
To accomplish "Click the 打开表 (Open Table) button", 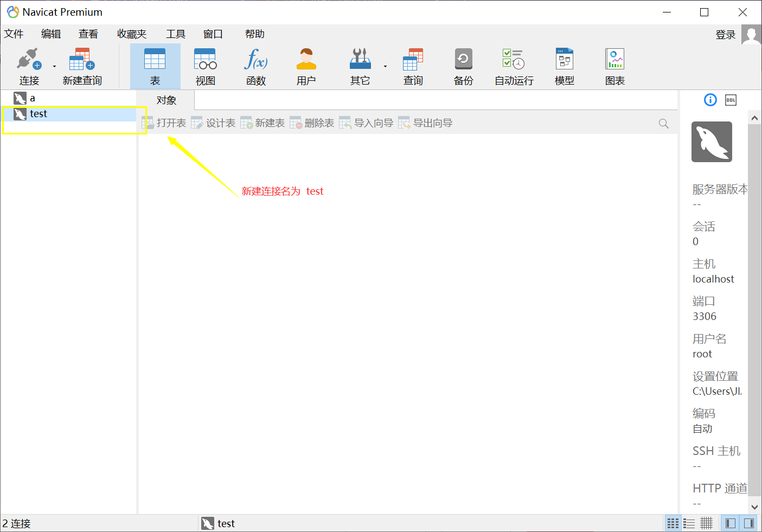I will [x=164, y=123].
